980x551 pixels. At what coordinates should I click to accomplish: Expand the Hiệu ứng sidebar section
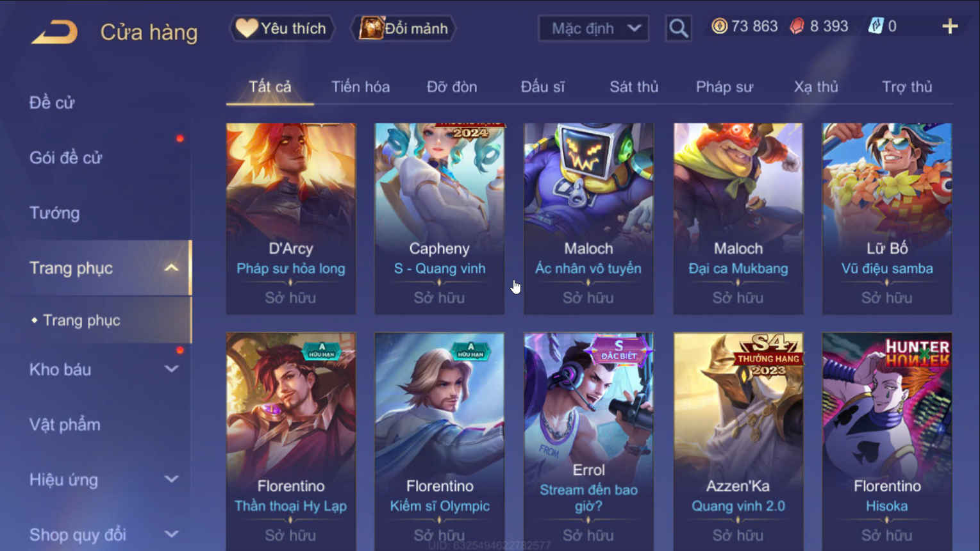point(171,479)
